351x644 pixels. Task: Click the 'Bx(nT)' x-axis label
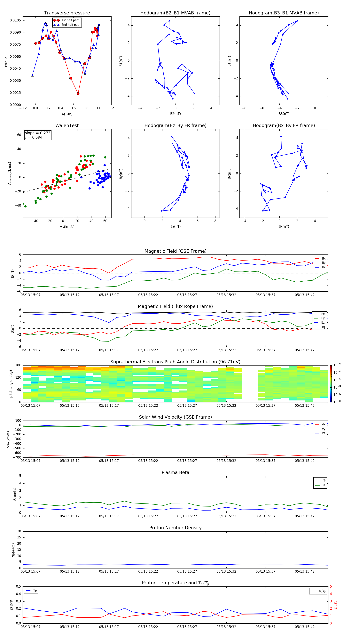coord(284,227)
